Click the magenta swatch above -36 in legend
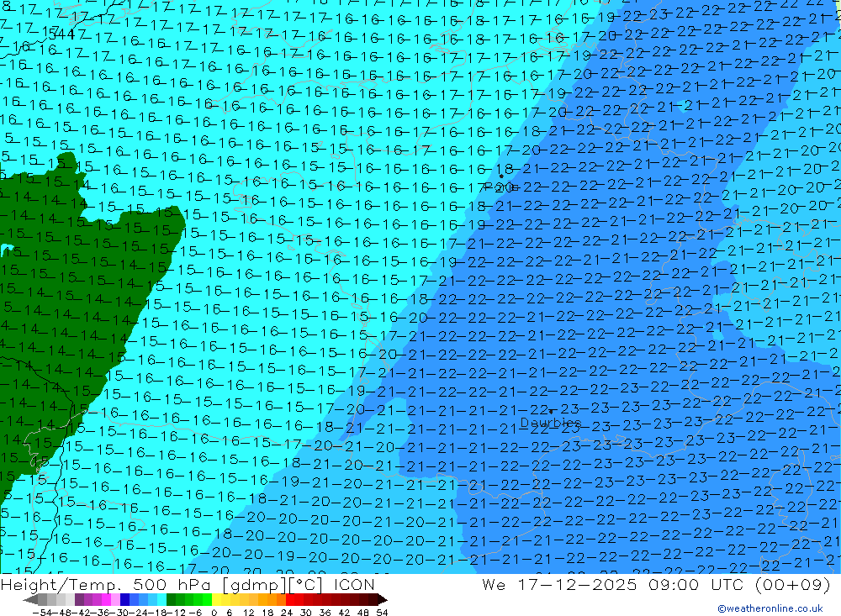Screen dimensions: 841x616 [106, 599]
